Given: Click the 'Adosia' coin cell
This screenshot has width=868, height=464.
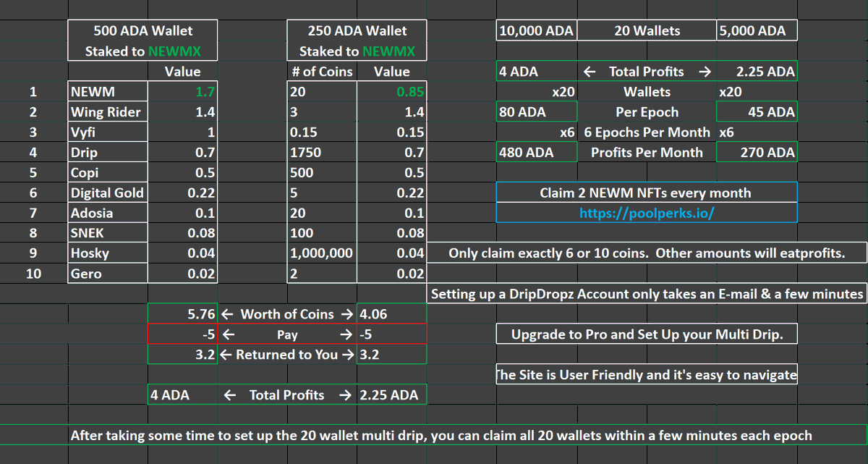Looking at the screenshot, I should pos(108,214).
